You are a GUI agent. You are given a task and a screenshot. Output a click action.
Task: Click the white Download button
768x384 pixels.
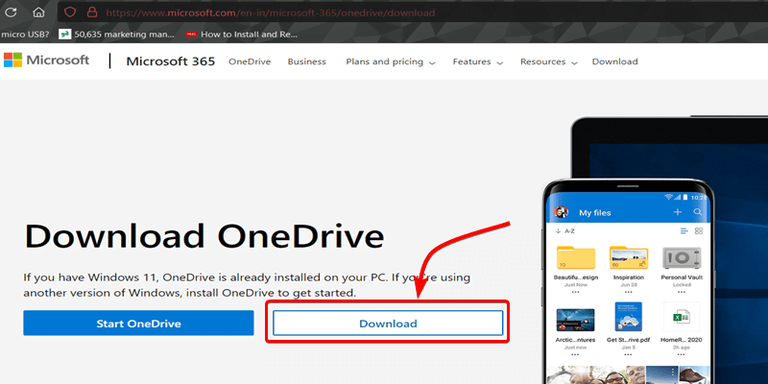click(388, 323)
